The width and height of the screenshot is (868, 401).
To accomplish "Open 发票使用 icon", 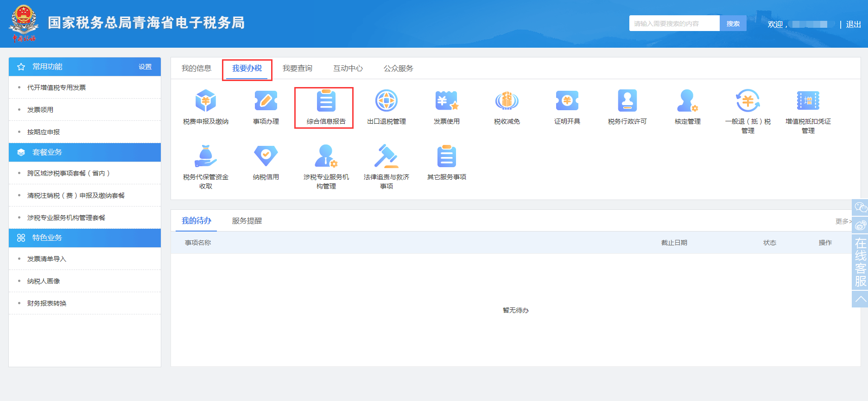I will point(447,100).
